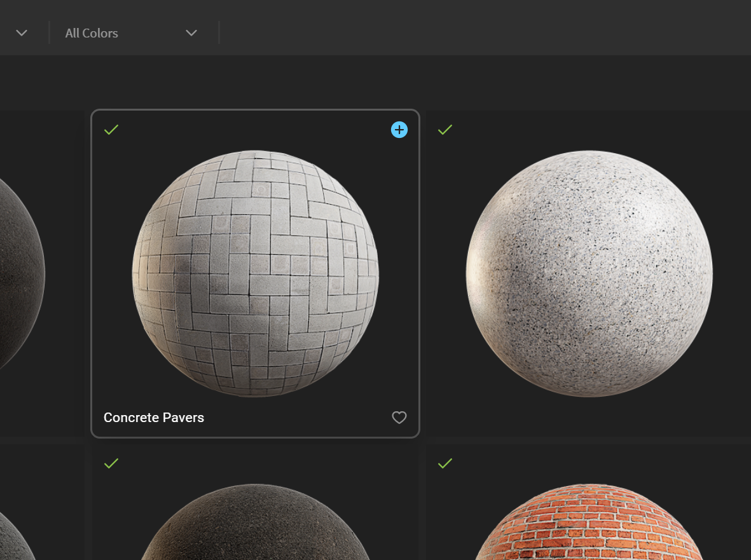Select the Concrete Pavers sphere thumbnail
The height and width of the screenshot is (560, 751).
click(255, 274)
